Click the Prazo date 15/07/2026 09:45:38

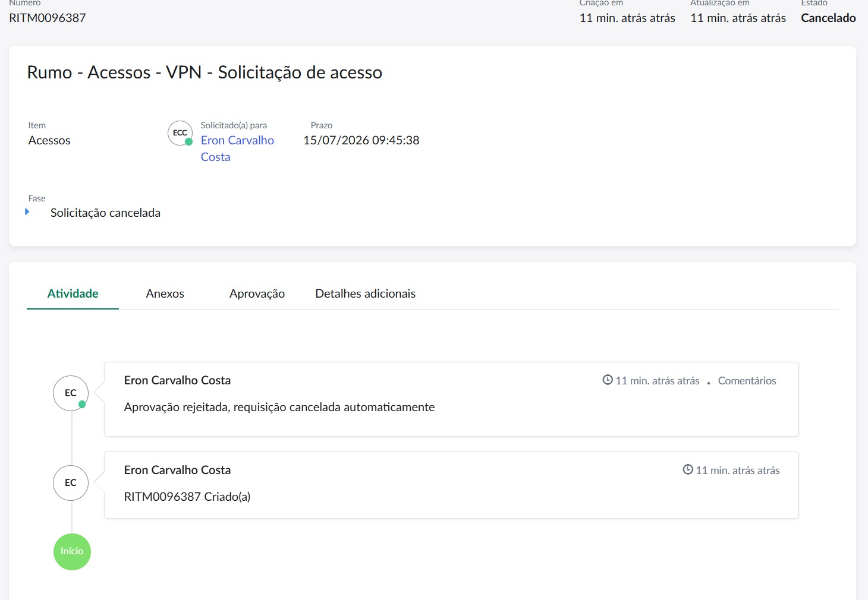click(x=361, y=141)
